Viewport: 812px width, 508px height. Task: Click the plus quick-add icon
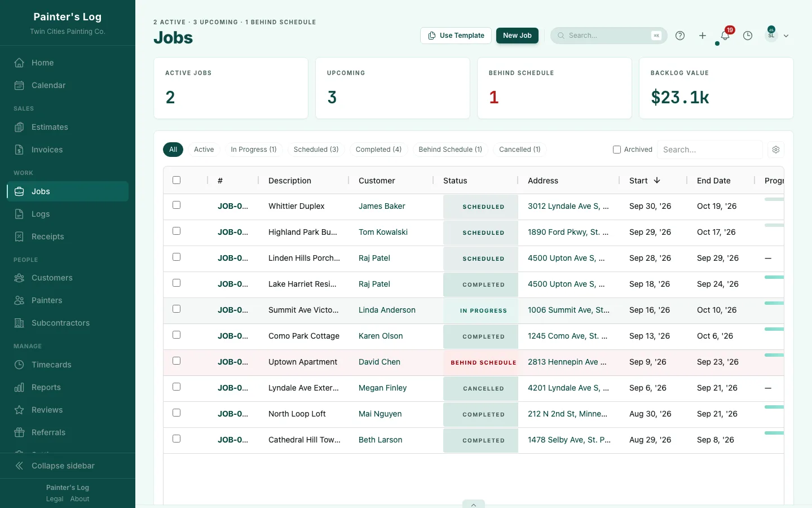tap(703, 36)
